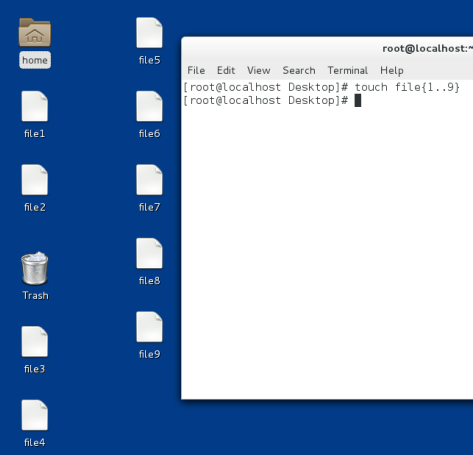The width and height of the screenshot is (473, 455).
Task: Click the 'file3' name label
Action: tap(35, 369)
